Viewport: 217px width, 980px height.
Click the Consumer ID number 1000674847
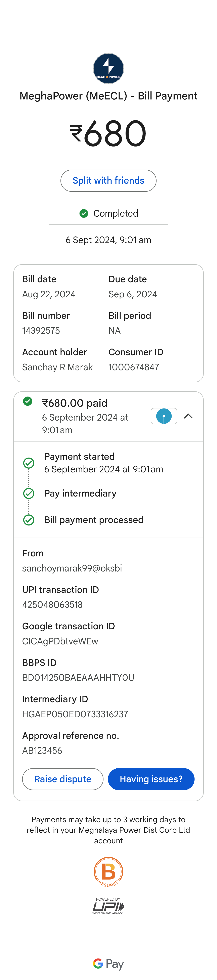point(134,367)
